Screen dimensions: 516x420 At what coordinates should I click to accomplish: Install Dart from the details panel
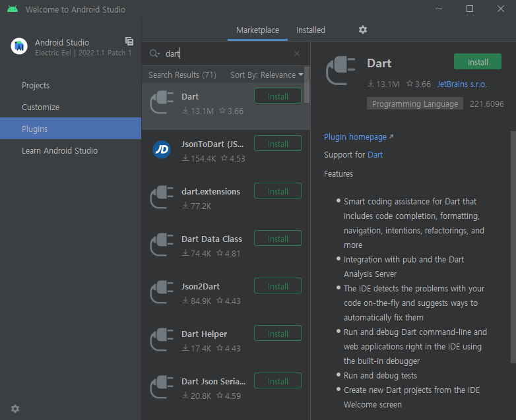(x=478, y=61)
